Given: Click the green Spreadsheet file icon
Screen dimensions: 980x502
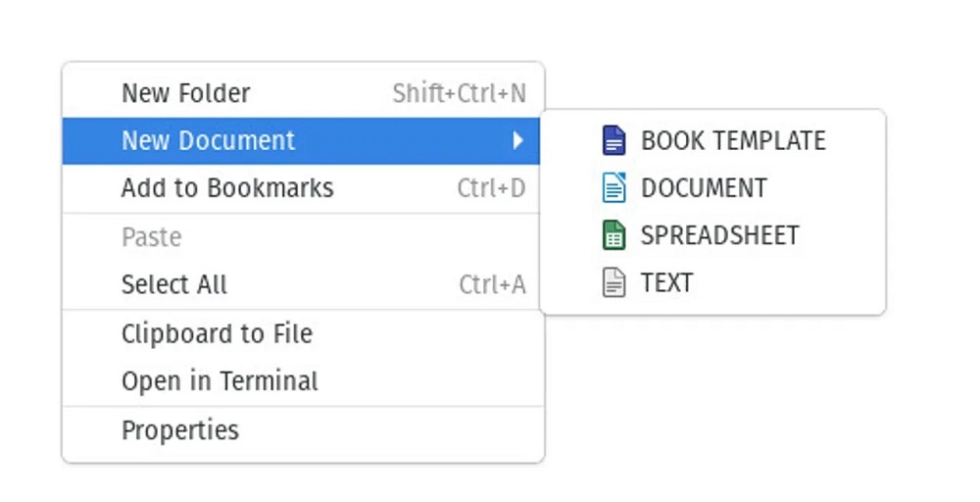Looking at the screenshot, I should (x=613, y=235).
